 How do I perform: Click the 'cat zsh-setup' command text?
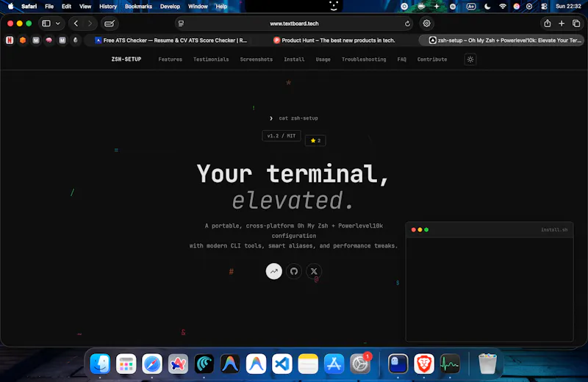click(298, 118)
